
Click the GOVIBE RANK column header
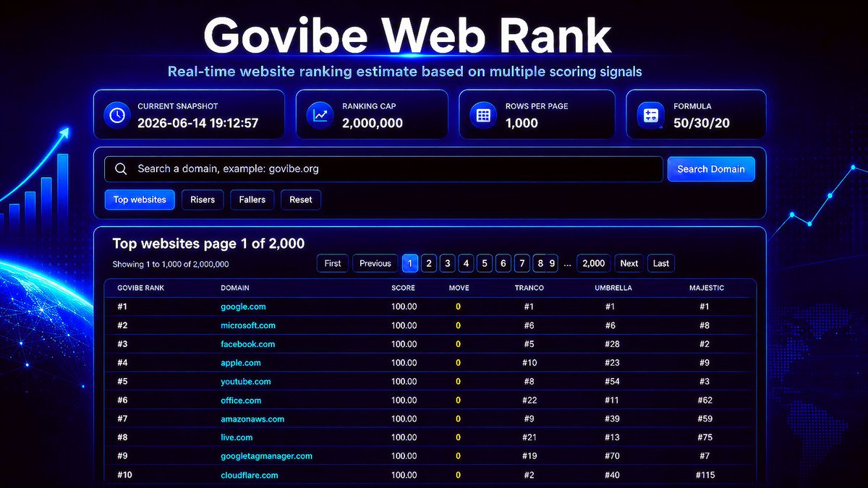point(140,288)
